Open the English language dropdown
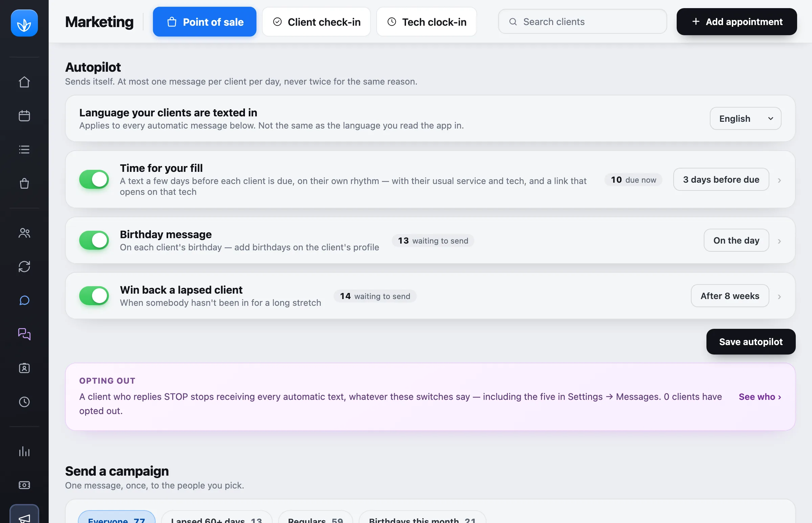This screenshot has height=523, width=812. point(745,118)
